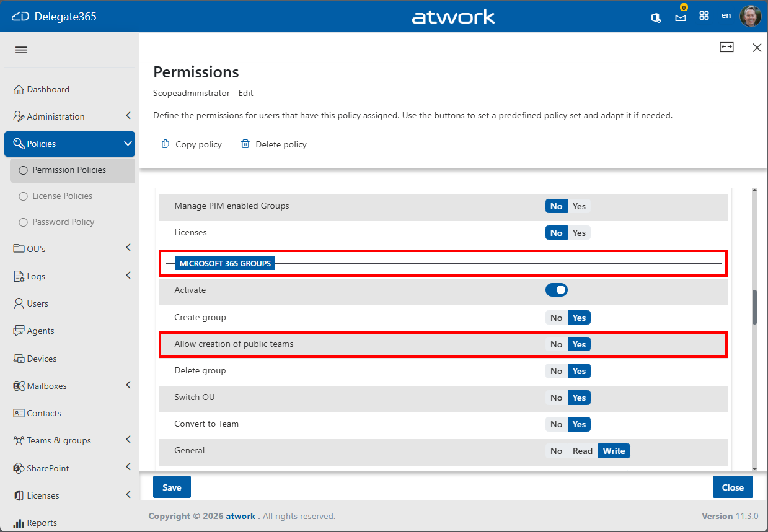Click the Policies key icon
768x532 pixels.
[19, 144]
